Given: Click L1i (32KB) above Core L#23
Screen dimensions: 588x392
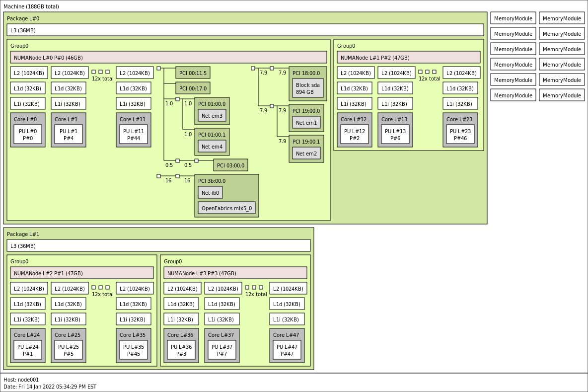Looking at the screenshot, I should [460, 103].
